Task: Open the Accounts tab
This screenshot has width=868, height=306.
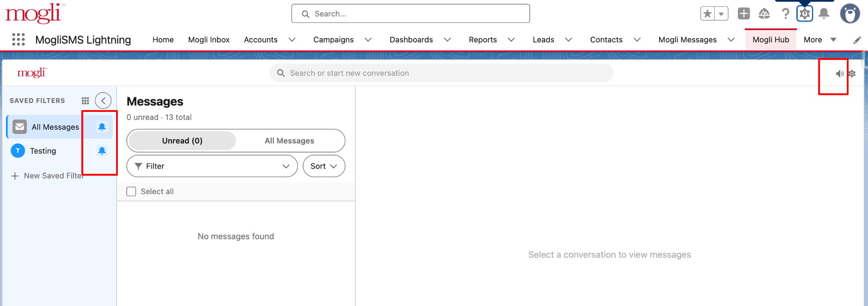Action: 261,39
